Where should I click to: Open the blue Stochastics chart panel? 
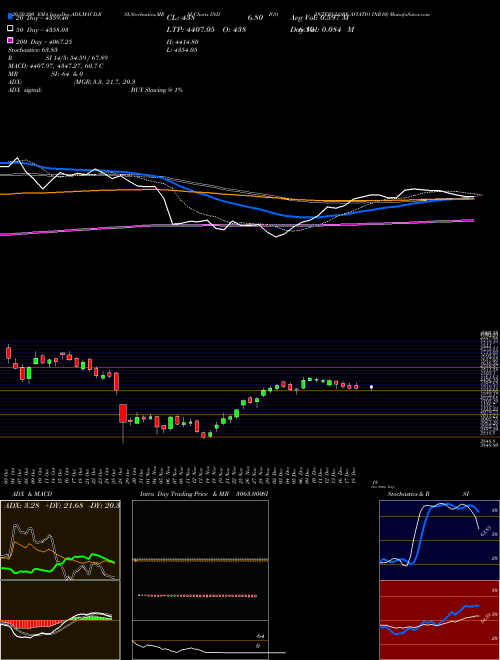click(439, 540)
